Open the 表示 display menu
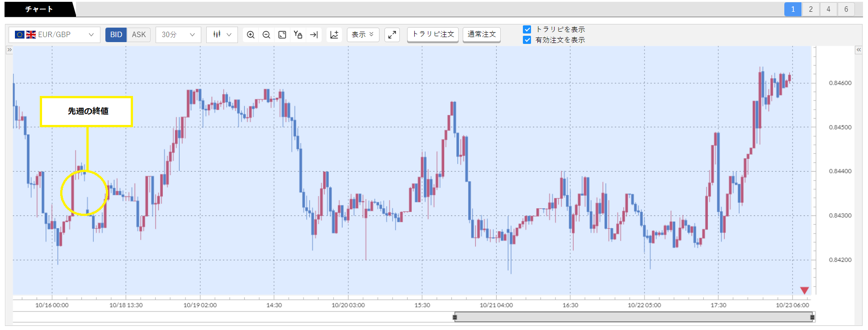868x330 pixels. [363, 34]
